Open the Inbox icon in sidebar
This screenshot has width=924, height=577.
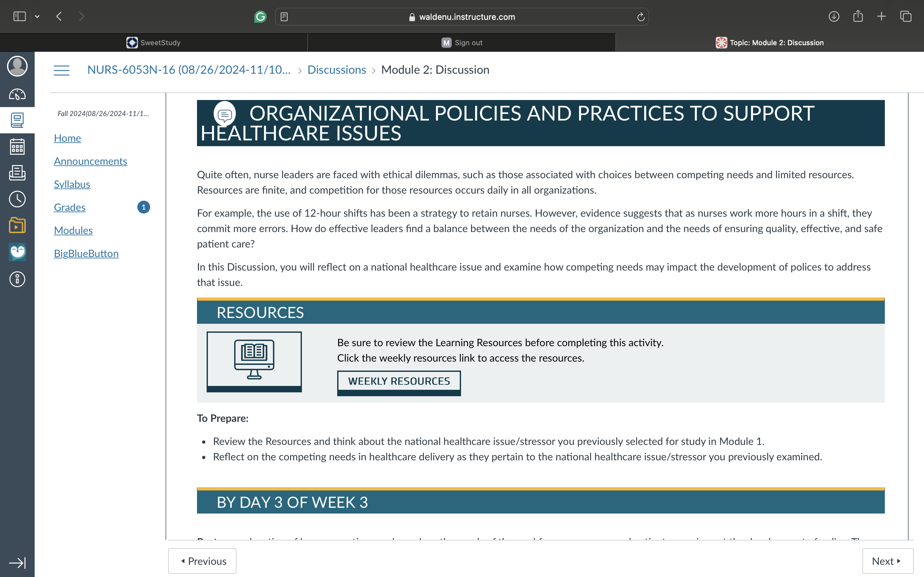point(17,173)
